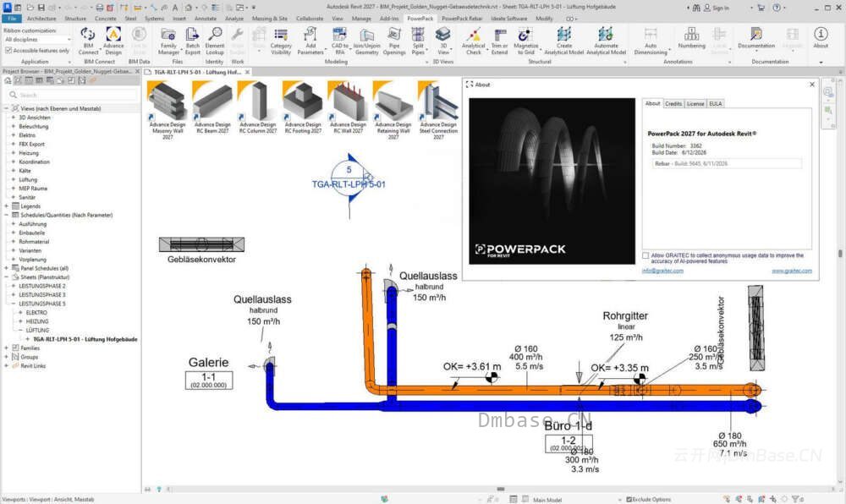
Task: Launch the Numbering tool
Action: pyautogui.click(x=692, y=38)
